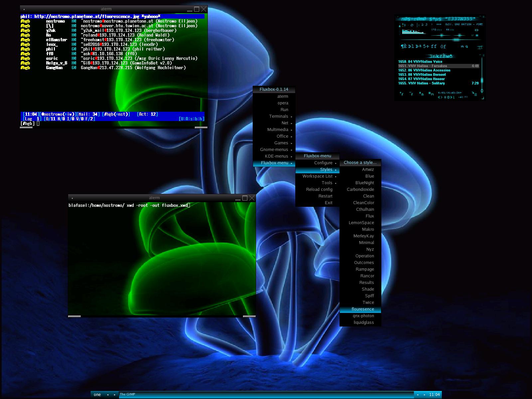The height and width of the screenshot is (399, 532).
Task: Go to the previous track
Action: pyautogui.click(x=440, y=97)
